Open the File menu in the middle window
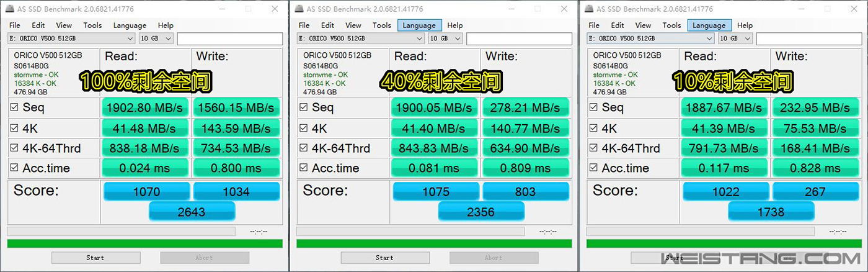Viewport: 868px width, 272px height. tap(304, 25)
